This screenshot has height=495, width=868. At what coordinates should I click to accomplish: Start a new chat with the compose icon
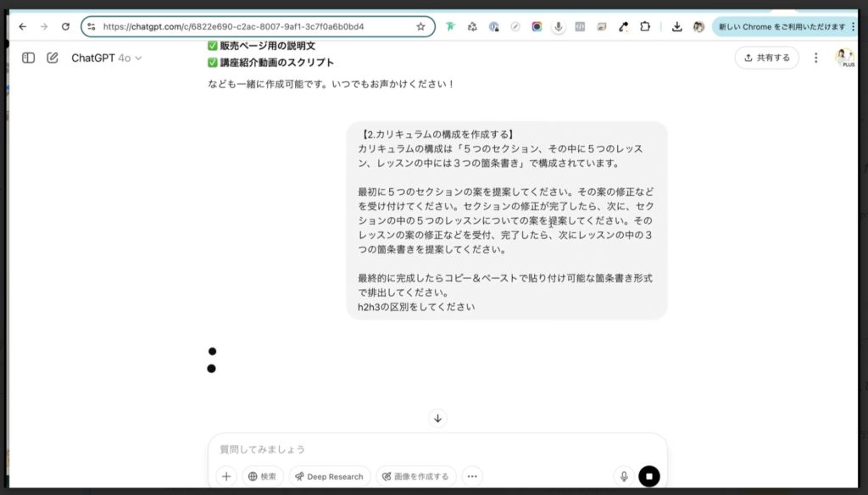tap(53, 57)
